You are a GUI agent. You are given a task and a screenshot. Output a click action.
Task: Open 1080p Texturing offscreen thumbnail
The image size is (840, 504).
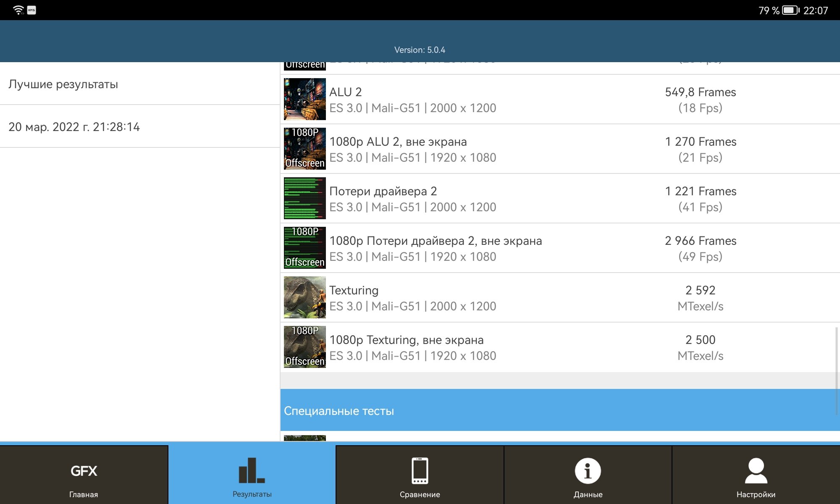coord(305,347)
